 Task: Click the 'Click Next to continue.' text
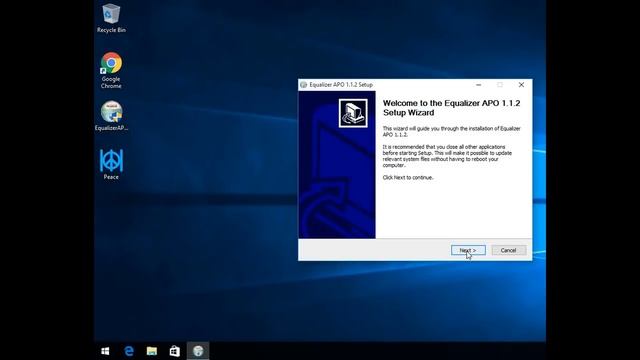click(x=408, y=178)
